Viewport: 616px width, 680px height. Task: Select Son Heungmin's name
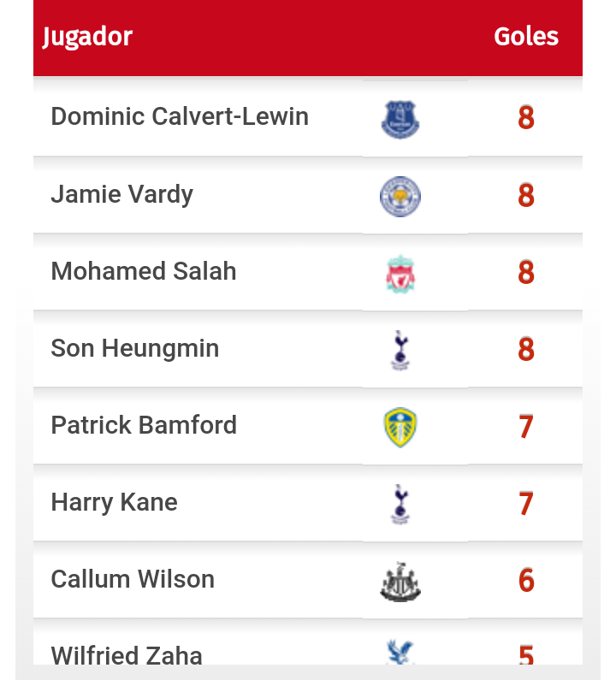pyautogui.click(x=135, y=348)
